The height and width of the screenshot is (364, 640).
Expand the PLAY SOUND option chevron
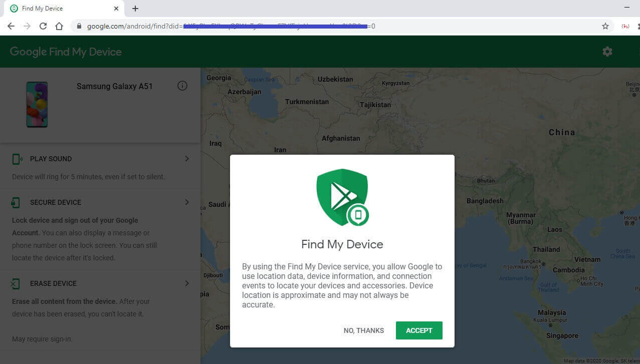coord(187,159)
